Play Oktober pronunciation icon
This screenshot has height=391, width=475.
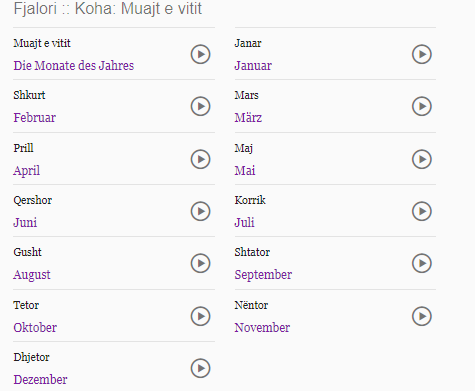click(x=200, y=316)
